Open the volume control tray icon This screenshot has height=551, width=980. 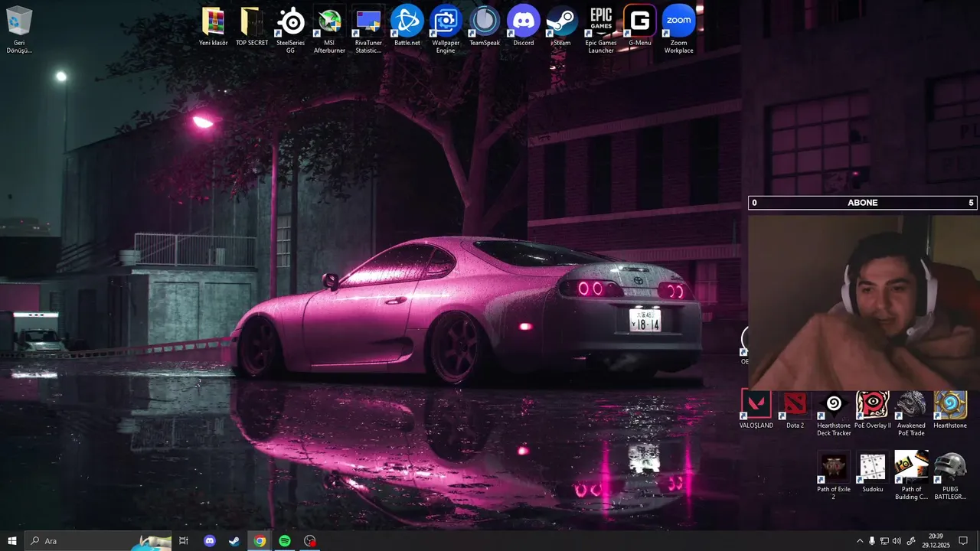[897, 541]
